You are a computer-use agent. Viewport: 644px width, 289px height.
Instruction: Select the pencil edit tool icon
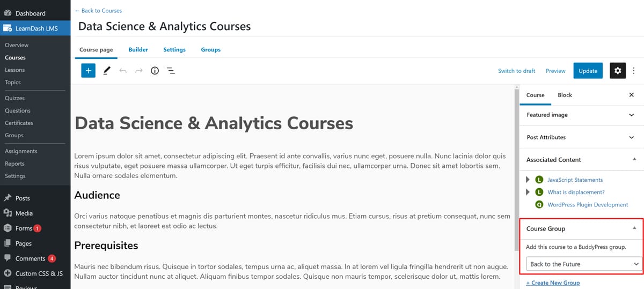pos(106,70)
